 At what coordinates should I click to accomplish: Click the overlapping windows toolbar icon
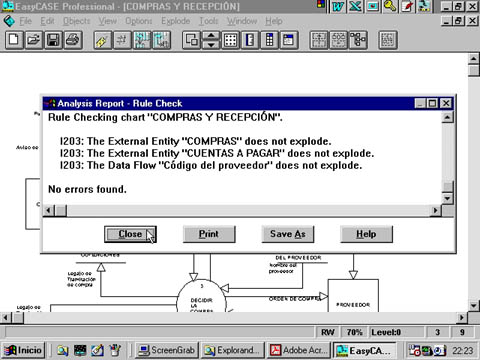point(191,40)
